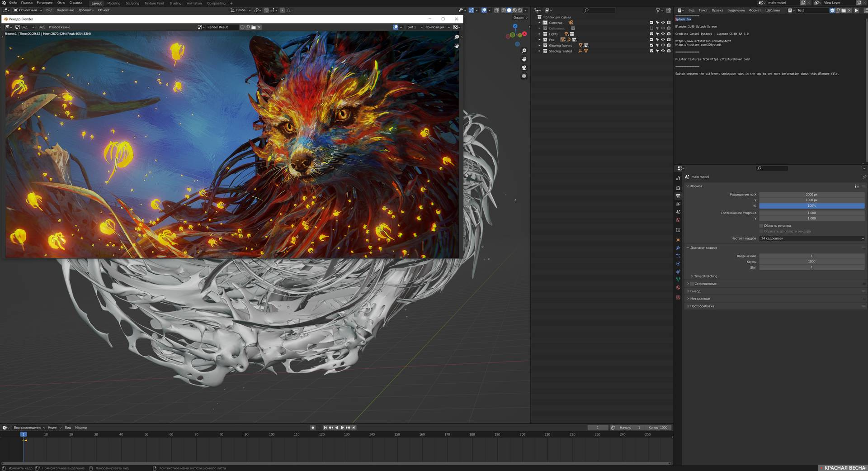Click the outliner search field
The image size is (868, 471).
pos(599,10)
